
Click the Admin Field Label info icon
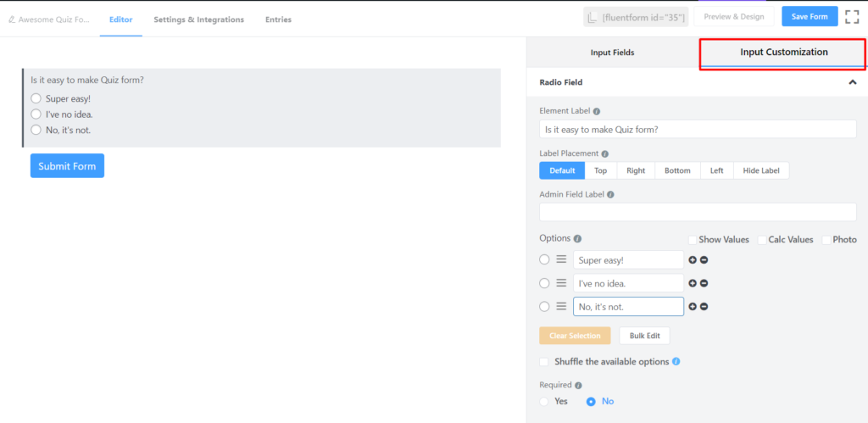click(610, 195)
